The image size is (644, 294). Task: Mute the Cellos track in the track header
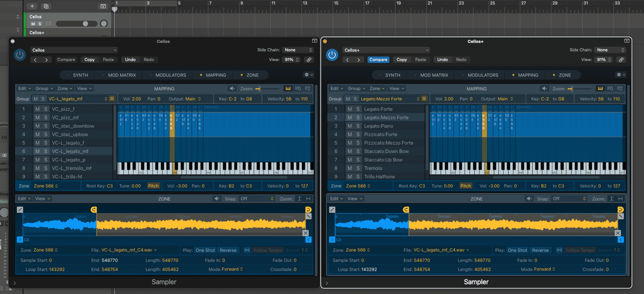33,24
